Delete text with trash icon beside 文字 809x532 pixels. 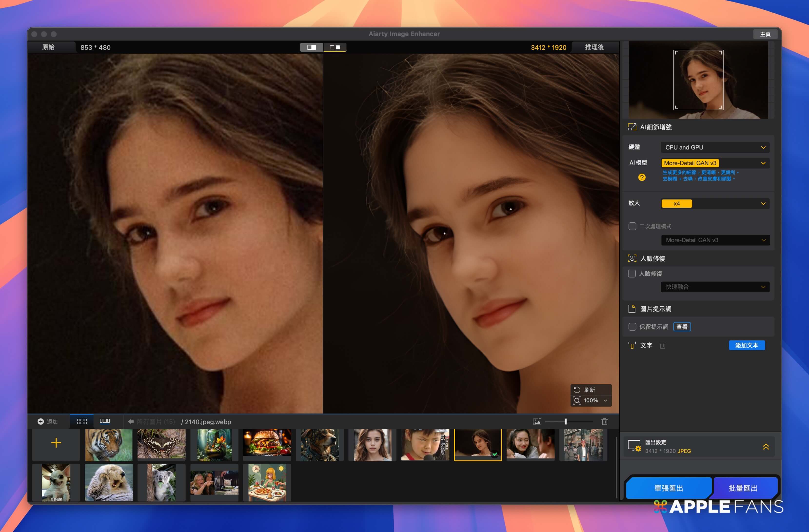pos(662,345)
